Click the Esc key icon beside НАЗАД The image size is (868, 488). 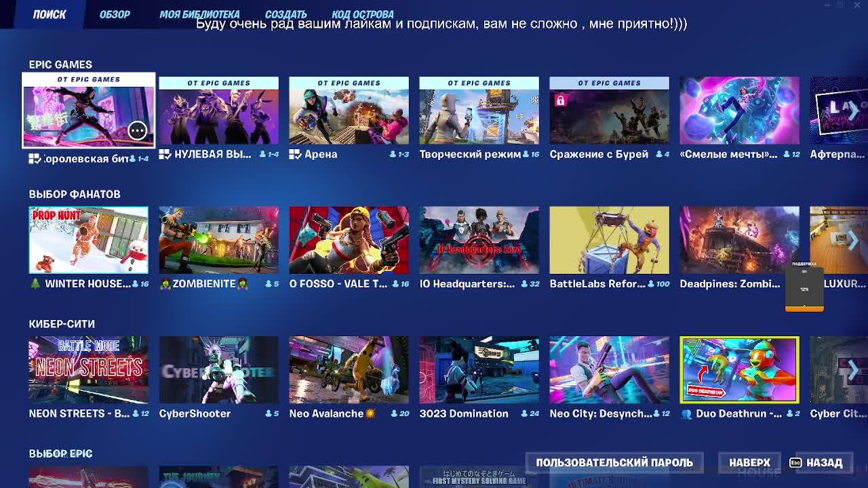click(x=795, y=463)
